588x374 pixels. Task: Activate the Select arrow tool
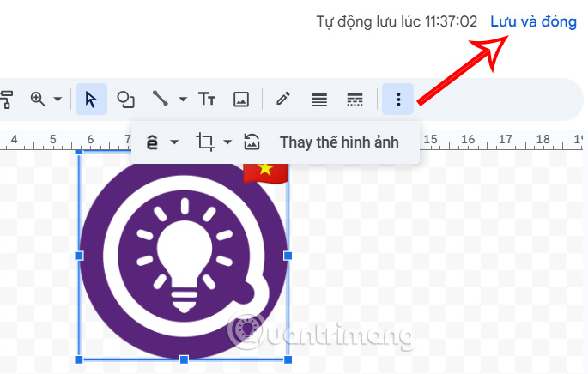pyautogui.click(x=91, y=100)
